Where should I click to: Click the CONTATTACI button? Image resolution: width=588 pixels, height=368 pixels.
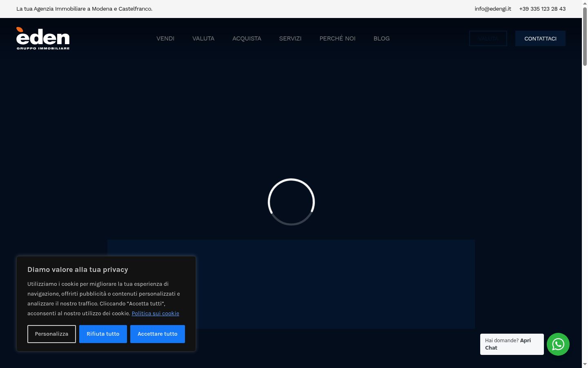540,38
